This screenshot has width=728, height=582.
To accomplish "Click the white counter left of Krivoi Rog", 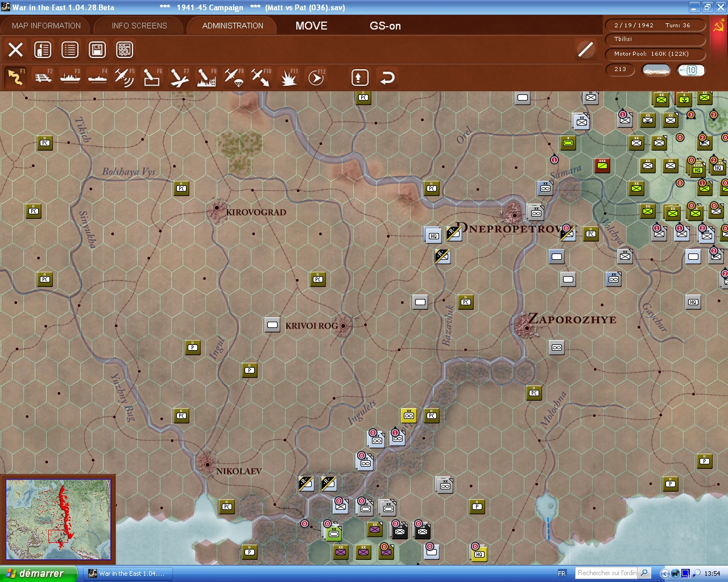I will [x=272, y=325].
